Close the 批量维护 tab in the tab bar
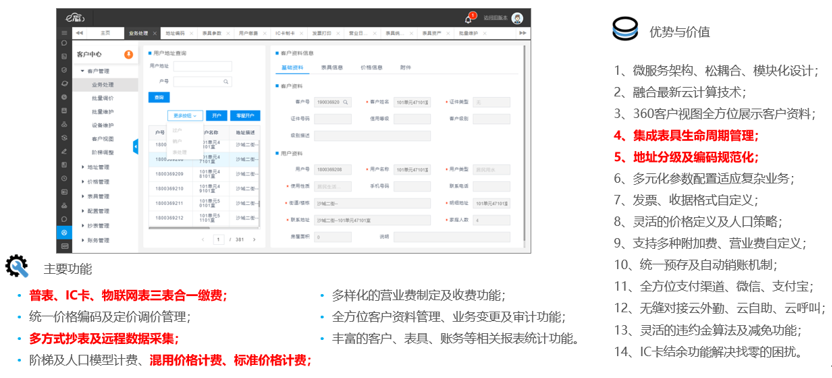This screenshot has height=378, width=832. tap(485, 33)
